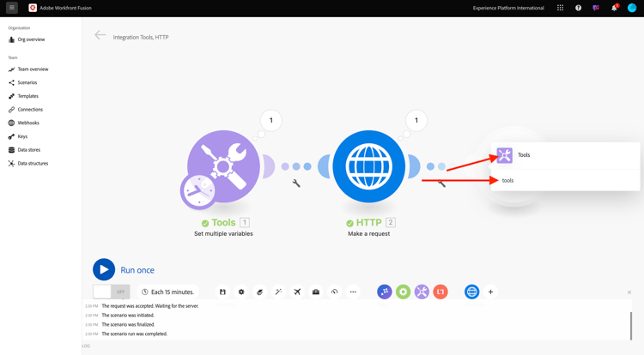
Task: Click the Set multiple variables label
Action: 223,233
